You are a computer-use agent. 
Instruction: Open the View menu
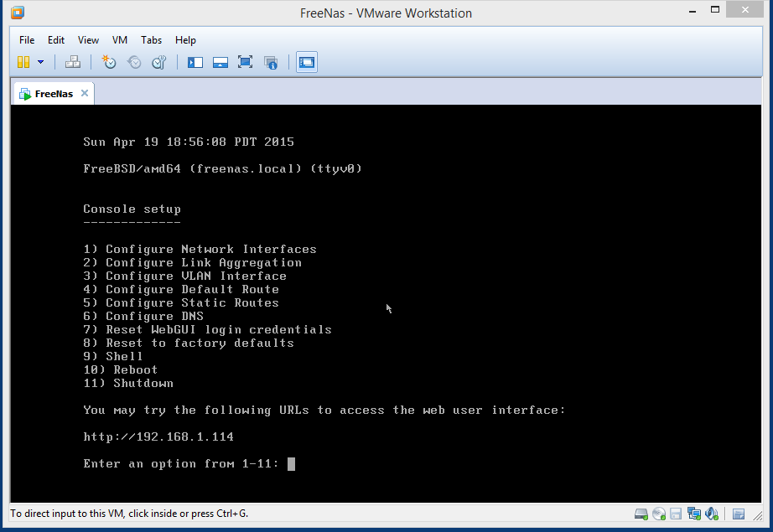(88, 40)
